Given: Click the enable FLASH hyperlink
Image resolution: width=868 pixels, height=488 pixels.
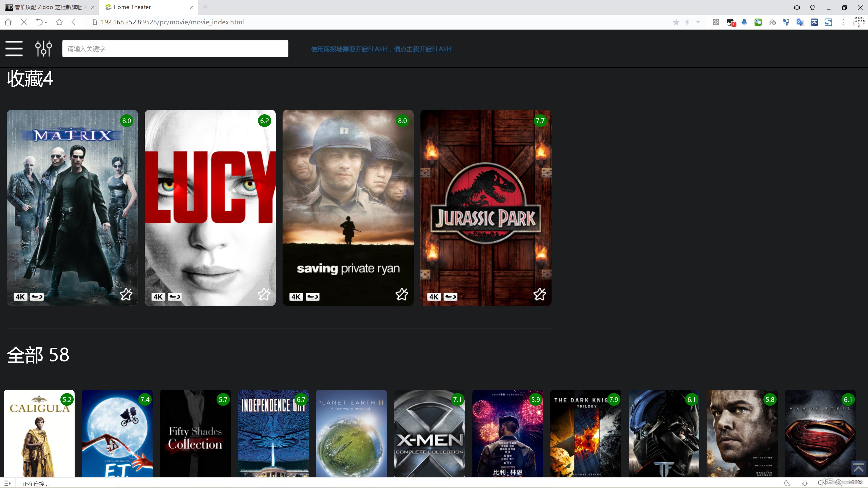Looking at the screenshot, I should point(381,49).
